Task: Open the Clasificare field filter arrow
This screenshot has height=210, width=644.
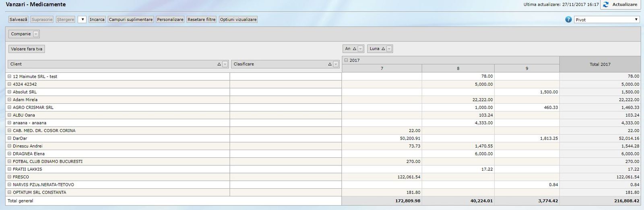Action: coord(336,64)
